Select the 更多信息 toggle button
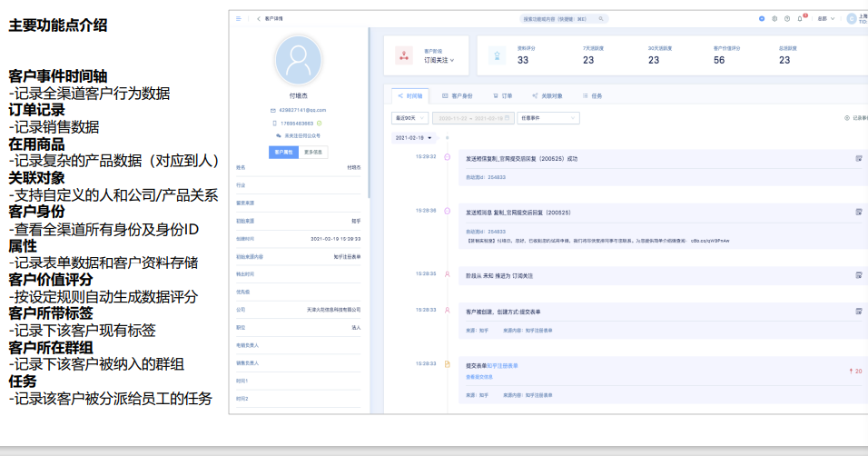Screen dimensions: 868x456 pyautogui.click(x=314, y=152)
